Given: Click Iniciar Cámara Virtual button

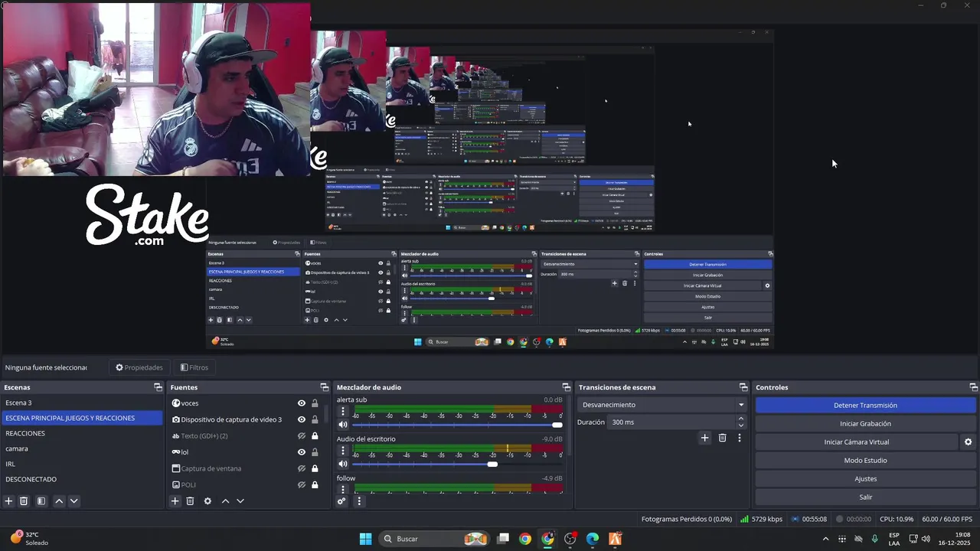Looking at the screenshot, I should tap(857, 442).
